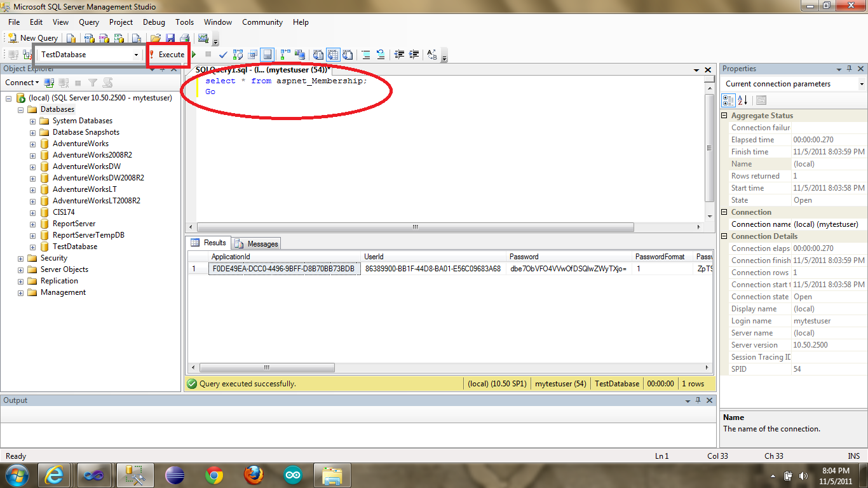Viewport: 868px width, 488px height.
Task: Toggle Include Client Statistics
Action: tap(300, 55)
